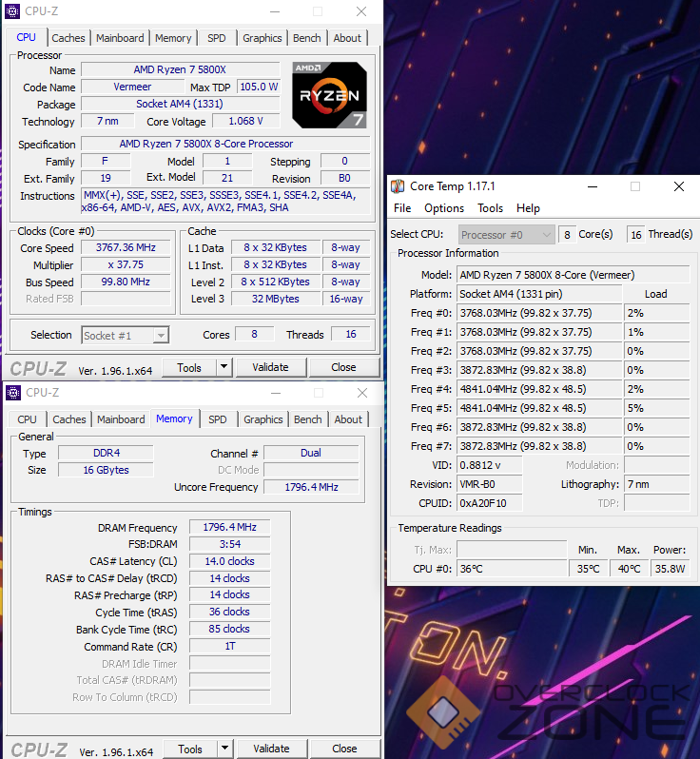The width and height of the screenshot is (700, 759).
Task: Open SPD tab in lower CPU-Z window
Action: [218, 419]
